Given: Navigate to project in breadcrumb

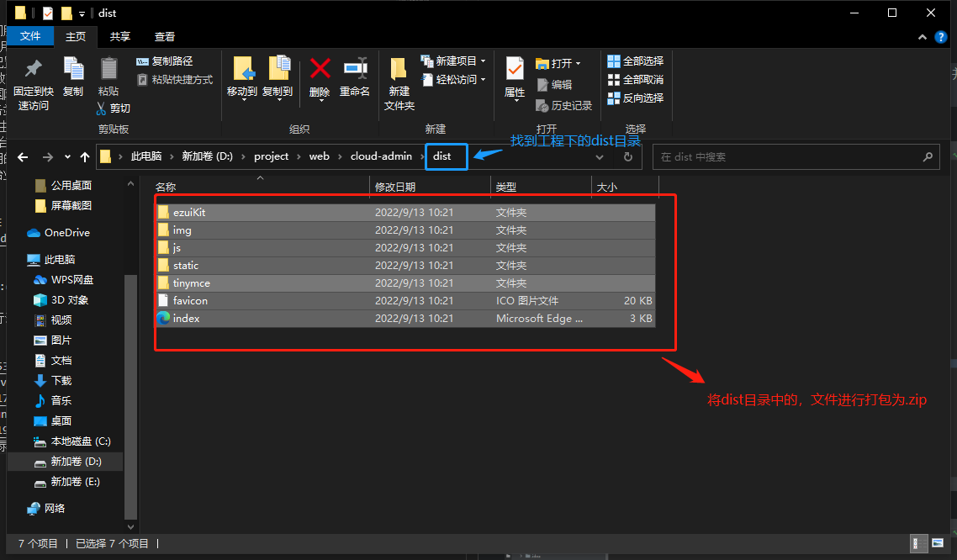Looking at the screenshot, I should tap(271, 156).
